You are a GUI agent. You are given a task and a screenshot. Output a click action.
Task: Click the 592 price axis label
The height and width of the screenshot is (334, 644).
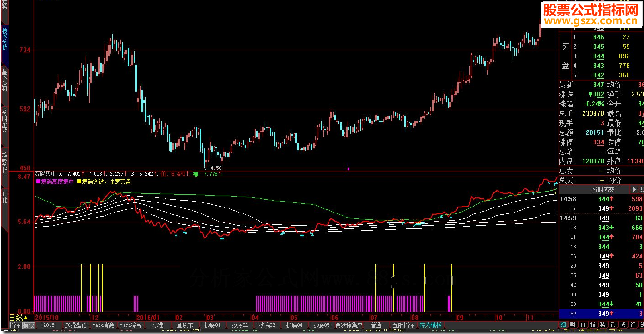[x=25, y=109]
